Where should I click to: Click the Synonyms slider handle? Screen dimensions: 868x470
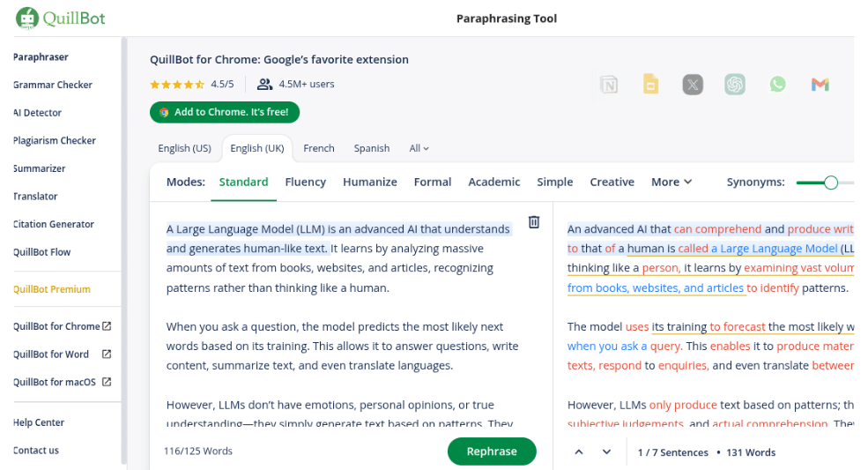[x=830, y=183]
